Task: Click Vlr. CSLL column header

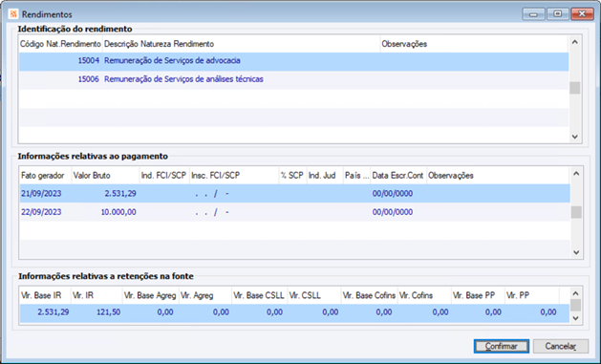Action: (x=314, y=295)
